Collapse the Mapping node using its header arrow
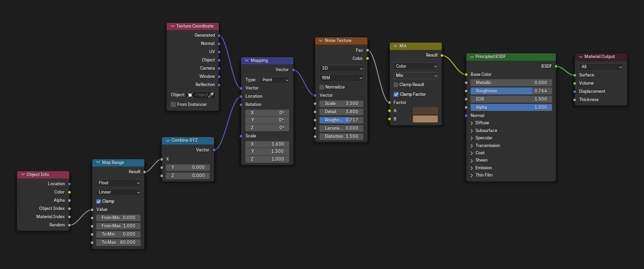Image resolution: width=644 pixels, height=269 pixels. [x=246, y=60]
